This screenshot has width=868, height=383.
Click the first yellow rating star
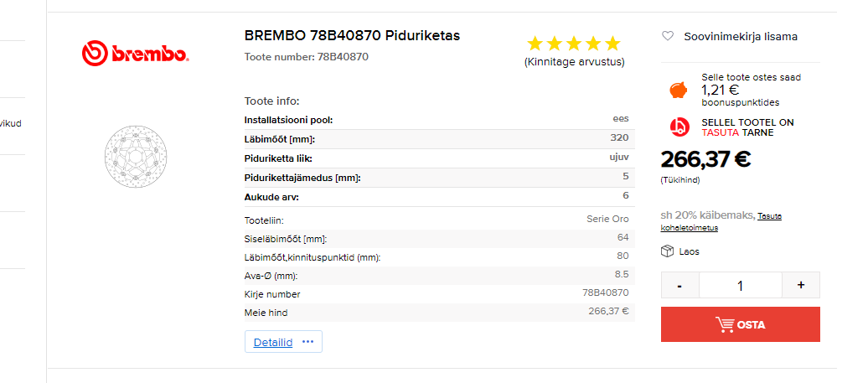click(535, 44)
